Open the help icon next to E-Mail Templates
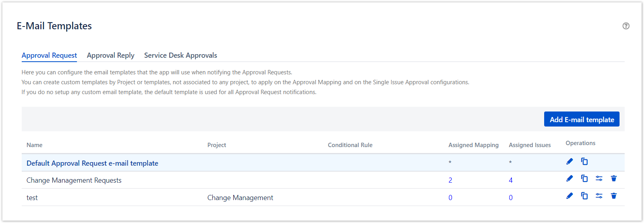 point(626,26)
